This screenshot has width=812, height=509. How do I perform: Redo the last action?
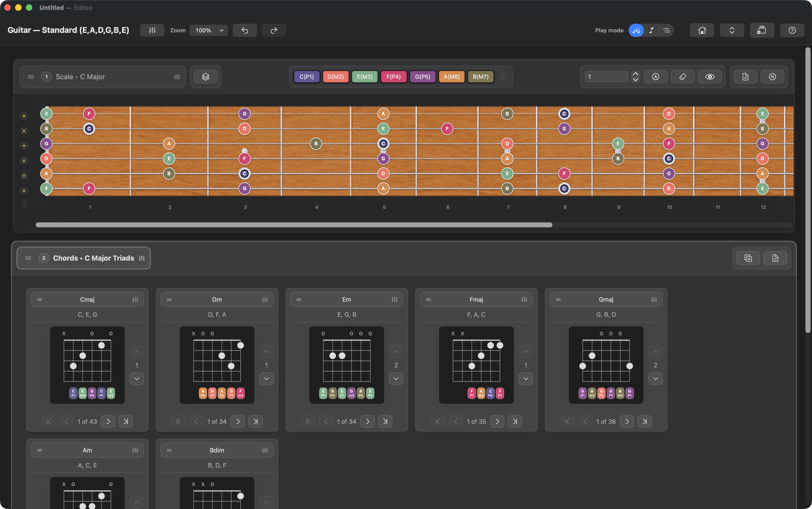click(x=274, y=30)
